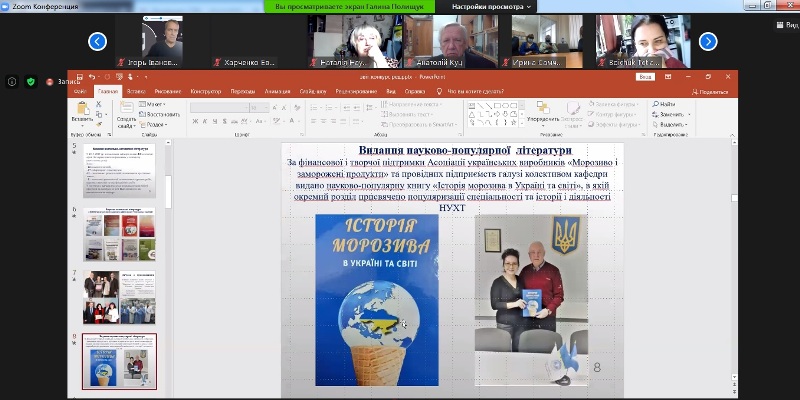Screen dimensions: 800x400
Task: Open Zoom meeting info icon
Action: 12,81
